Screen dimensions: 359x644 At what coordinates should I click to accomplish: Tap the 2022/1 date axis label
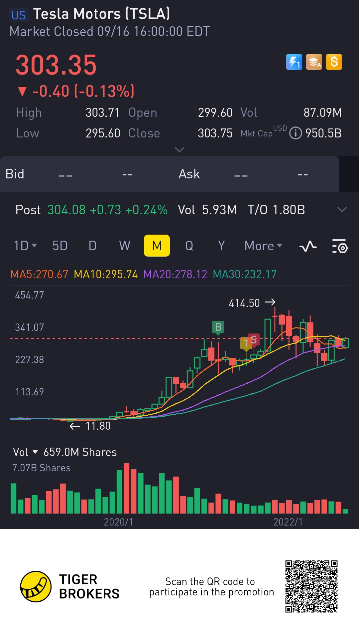(x=288, y=522)
